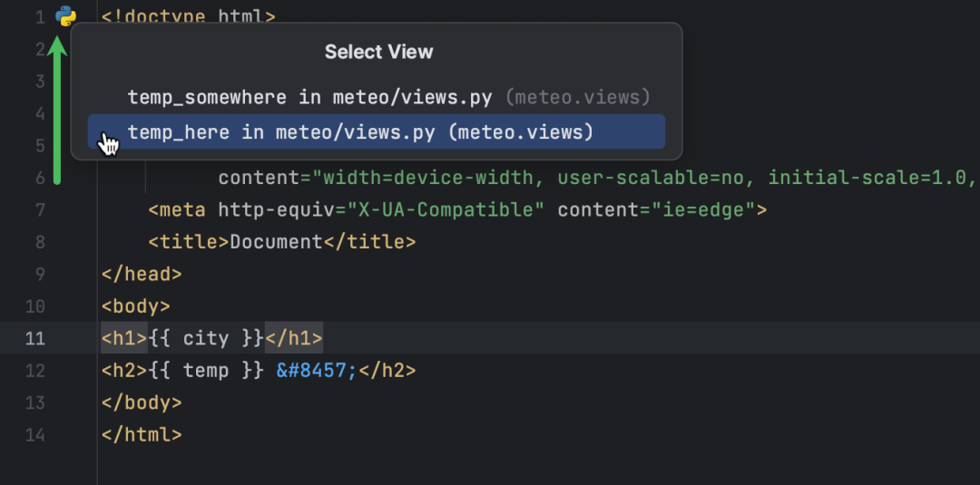
Task: Click line number 12 in gutter
Action: (x=35, y=371)
